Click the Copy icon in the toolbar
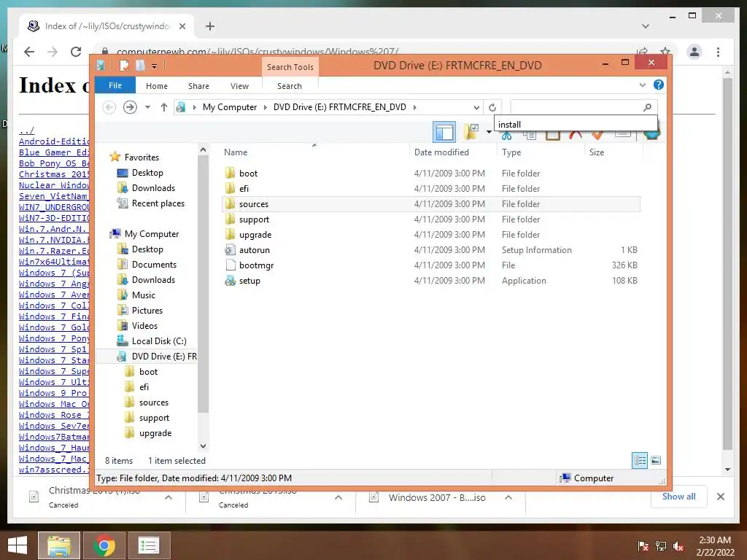Screen dimensions: 747x560 530,135
